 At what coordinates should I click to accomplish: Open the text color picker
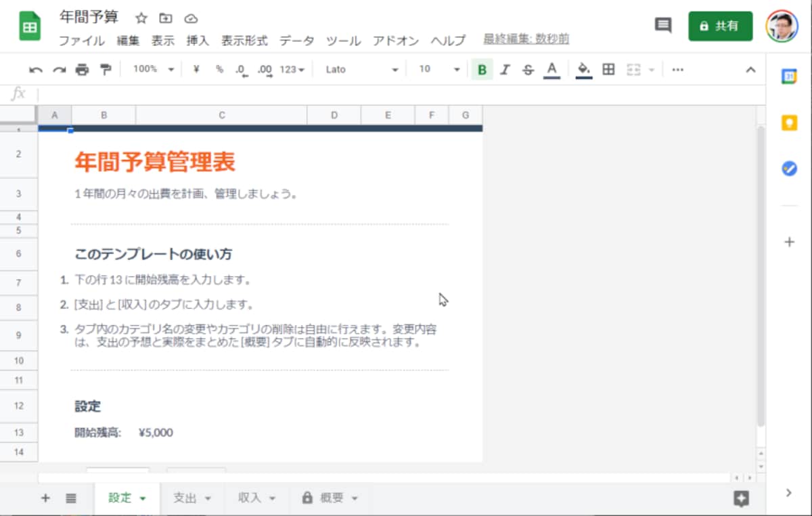click(x=552, y=70)
